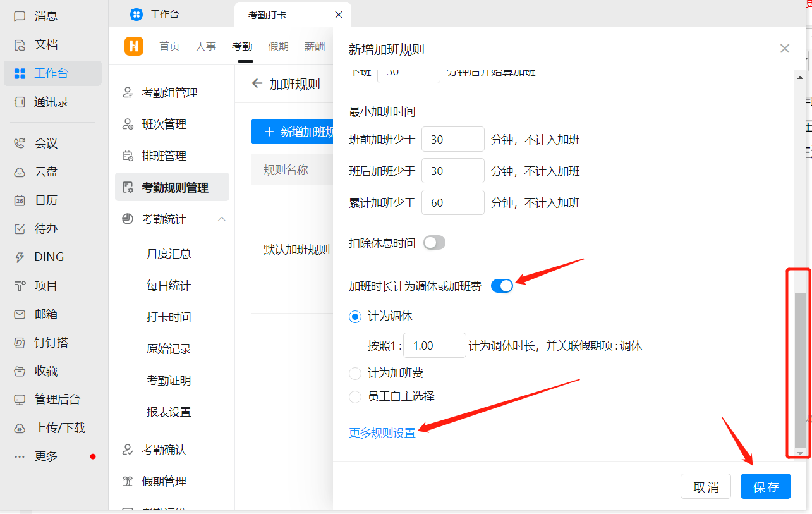Click the 累计加班少于 minutes input field
812x514 pixels.
(452, 202)
